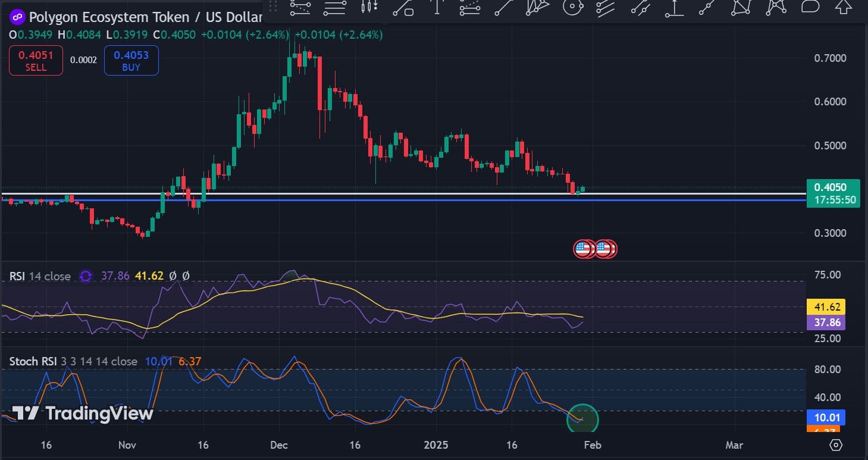Screen dimensions: 868x460
Task: Select the arrow up marker tool
Action: pyautogui.click(x=844, y=7)
